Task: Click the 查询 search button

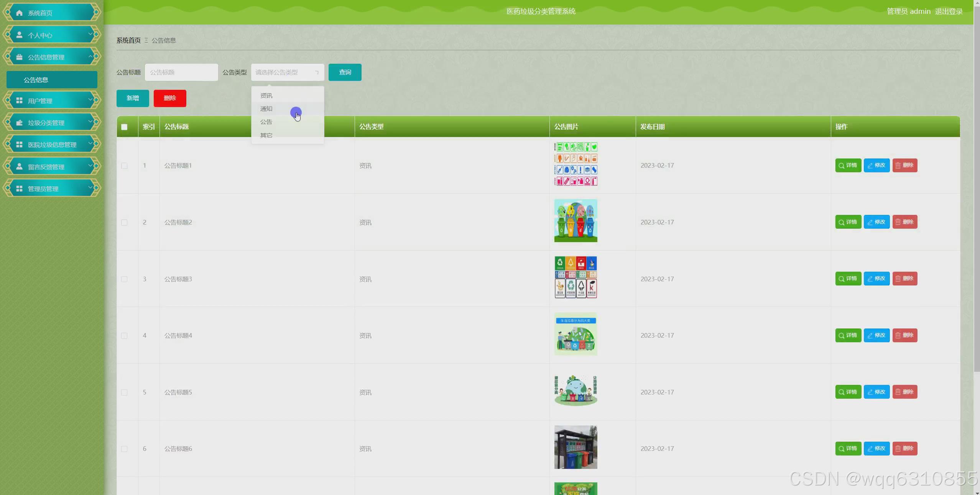Action: point(345,72)
